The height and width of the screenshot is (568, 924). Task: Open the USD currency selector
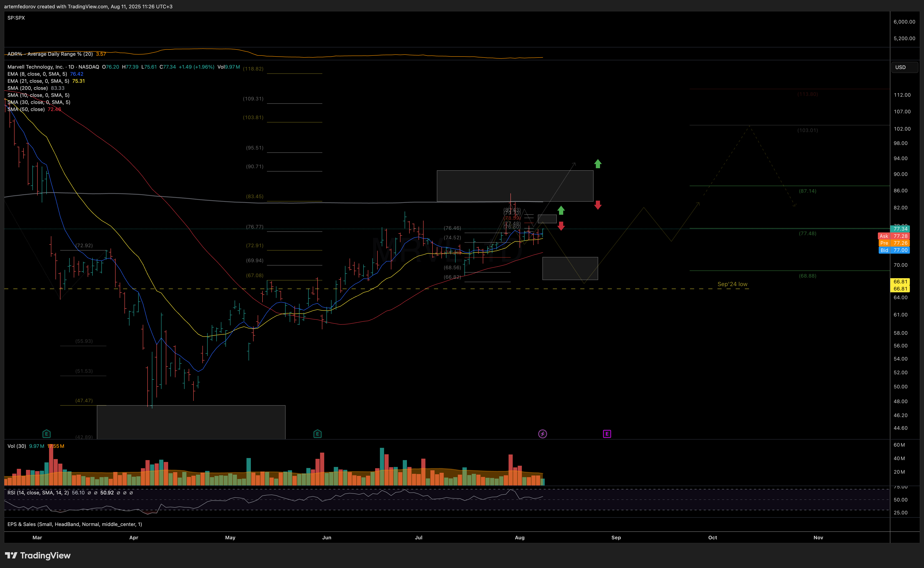click(904, 67)
